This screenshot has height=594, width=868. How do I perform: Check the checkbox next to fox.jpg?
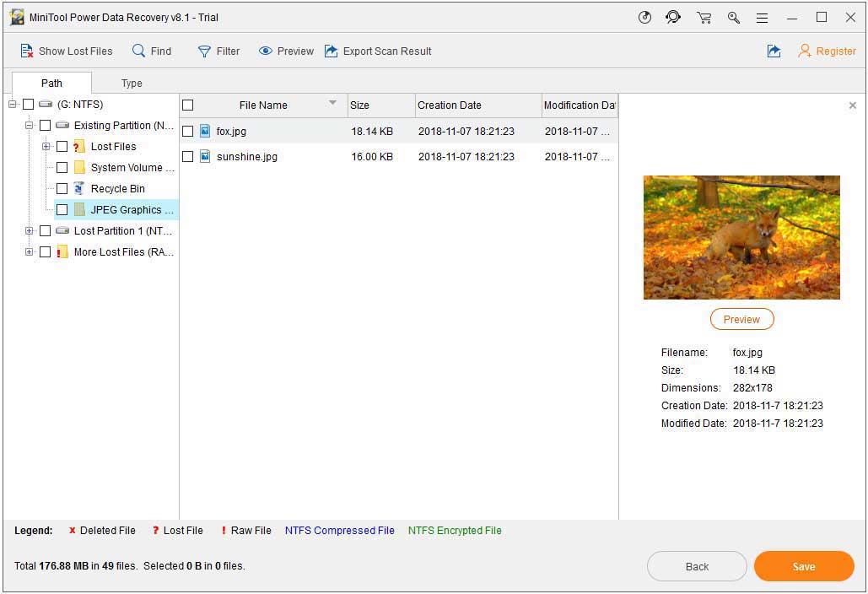(187, 131)
